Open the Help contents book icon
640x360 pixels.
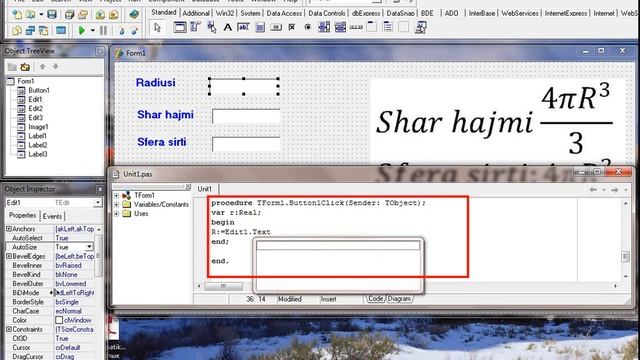(x=134, y=15)
